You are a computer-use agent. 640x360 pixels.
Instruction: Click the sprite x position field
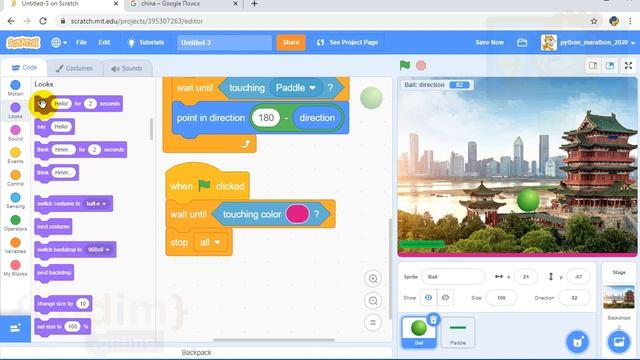(x=526, y=277)
